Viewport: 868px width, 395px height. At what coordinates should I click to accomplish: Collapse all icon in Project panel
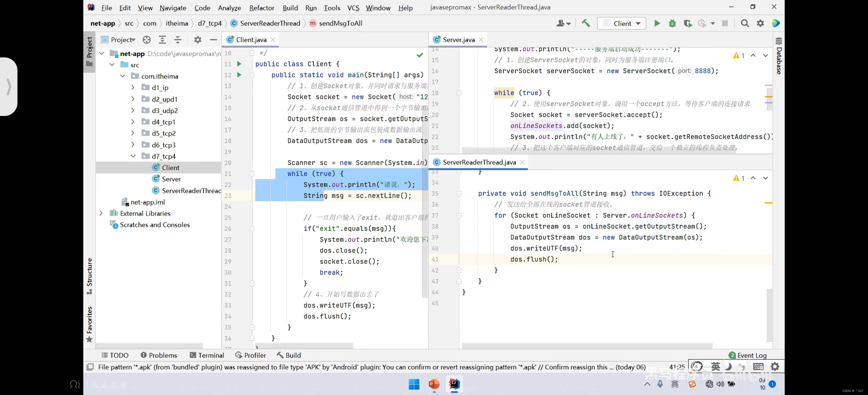pos(178,40)
